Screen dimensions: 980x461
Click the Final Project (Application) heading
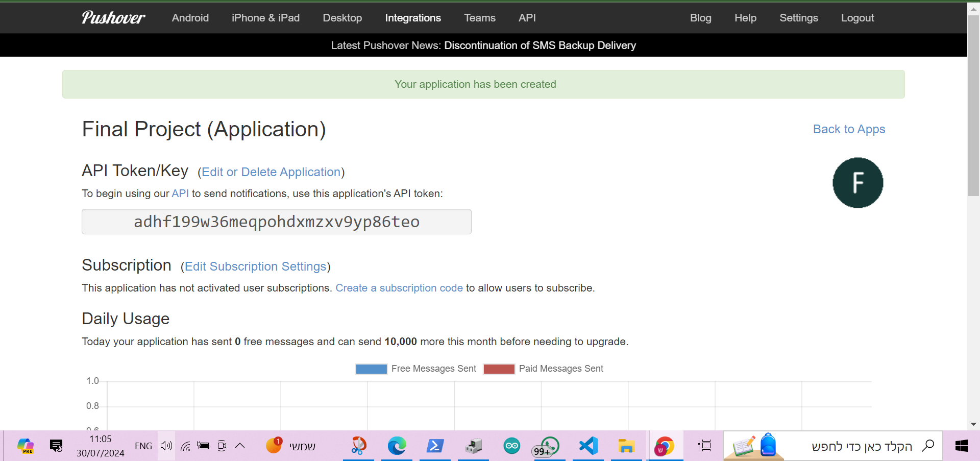click(204, 129)
